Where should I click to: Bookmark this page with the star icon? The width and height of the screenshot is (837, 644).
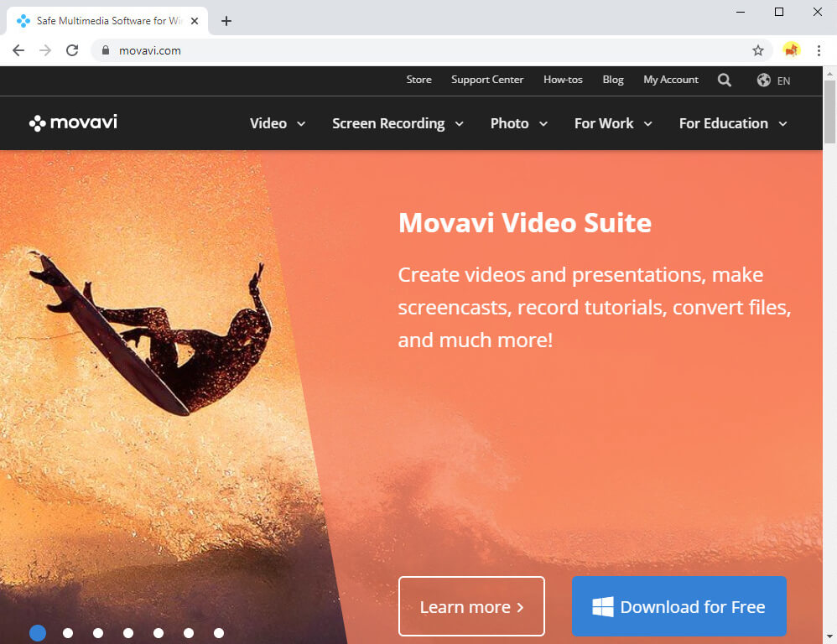(x=758, y=50)
